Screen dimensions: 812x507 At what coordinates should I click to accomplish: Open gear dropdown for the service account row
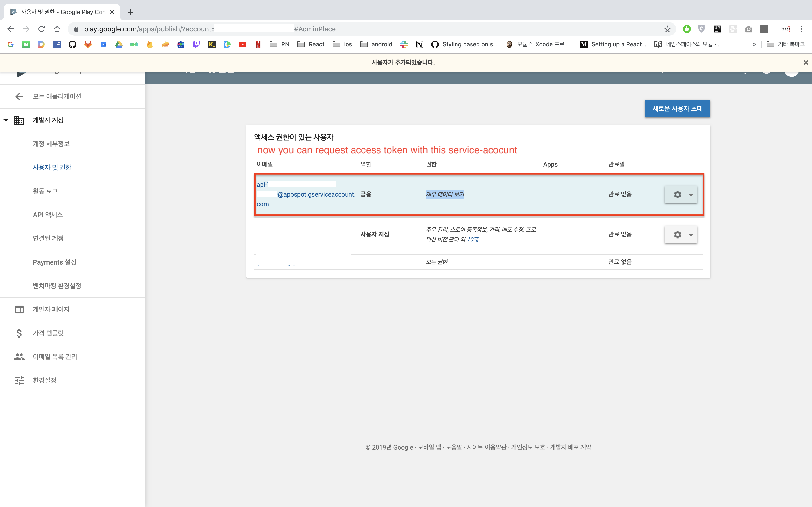[681, 195]
